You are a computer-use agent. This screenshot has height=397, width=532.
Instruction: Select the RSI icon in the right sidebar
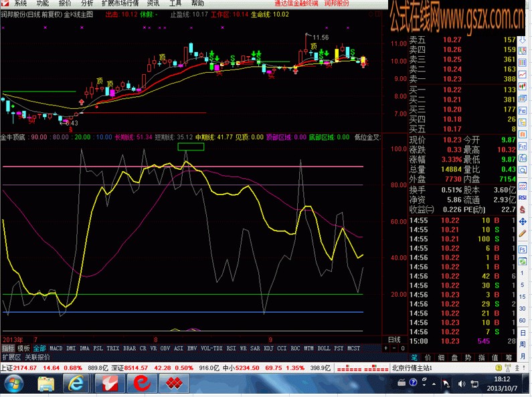523,197
